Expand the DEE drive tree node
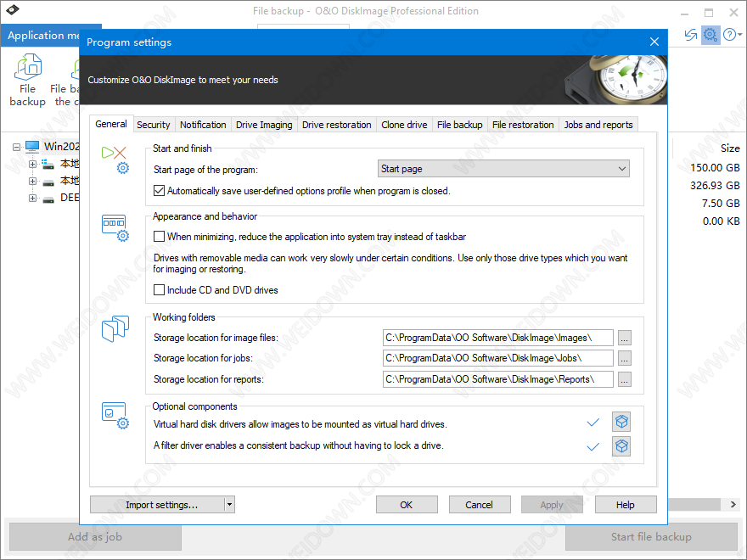 tap(32, 198)
